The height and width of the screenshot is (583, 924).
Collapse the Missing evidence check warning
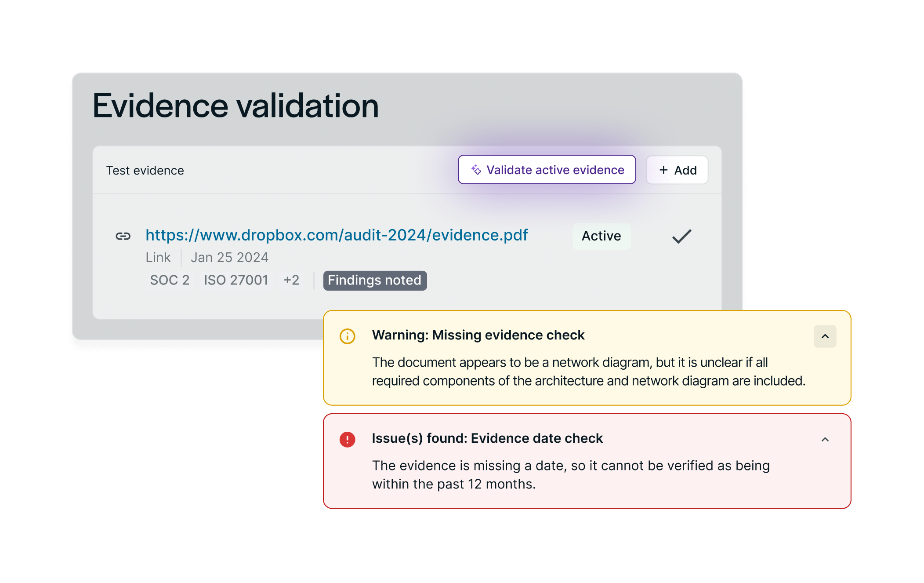coord(825,336)
